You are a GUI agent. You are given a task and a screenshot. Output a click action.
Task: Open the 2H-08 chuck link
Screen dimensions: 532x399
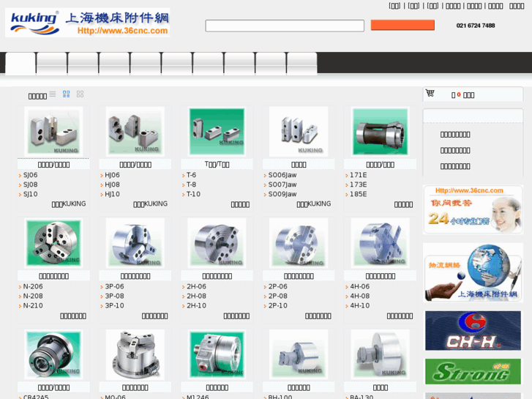coord(196,296)
